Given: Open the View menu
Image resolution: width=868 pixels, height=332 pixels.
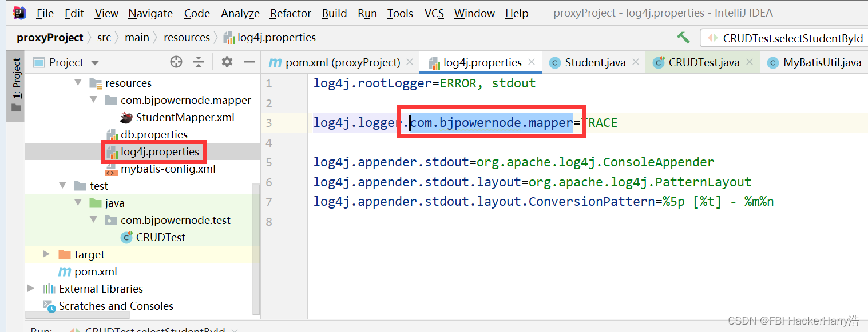Looking at the screenshot, I should tap(106, 13).
